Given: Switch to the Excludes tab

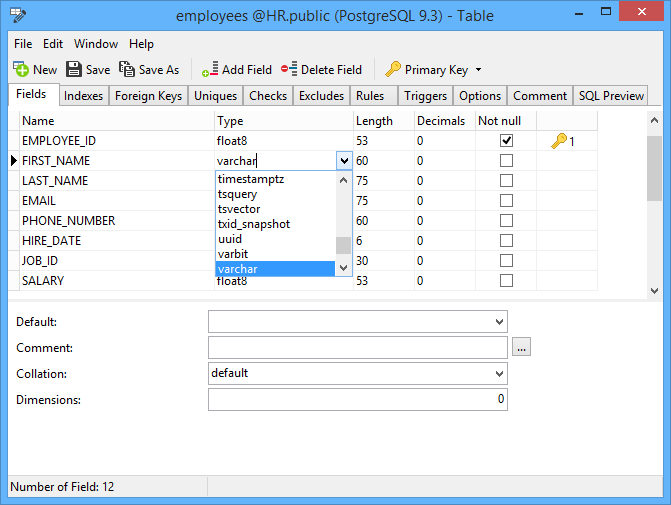Looking at the screenshot, I should pos(321,96).
